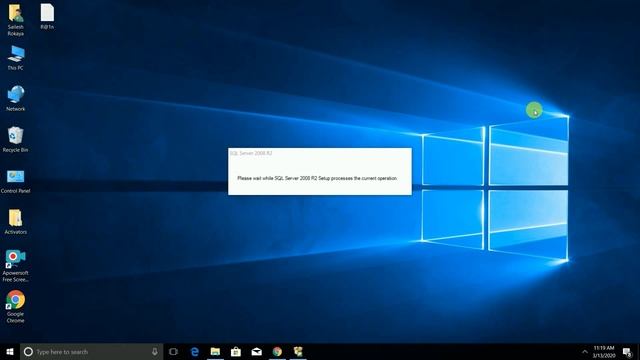Open the clock showing 11:19 AM
640x360 pixels.
(x=604, y=351)
